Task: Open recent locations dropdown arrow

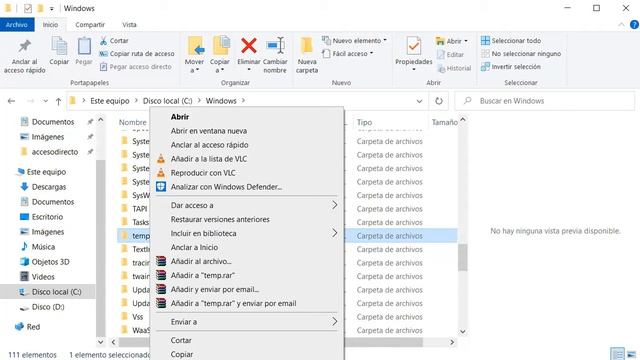Action: pos(45,101)
